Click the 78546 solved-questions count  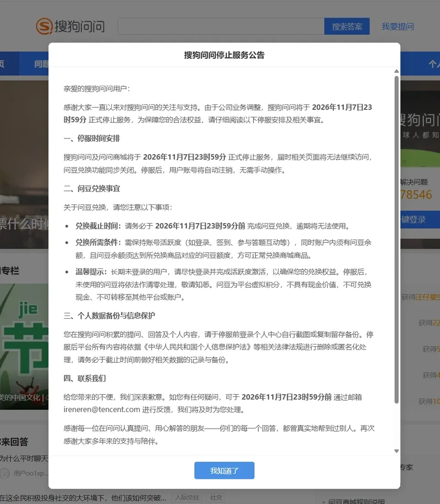pos(416,195)
